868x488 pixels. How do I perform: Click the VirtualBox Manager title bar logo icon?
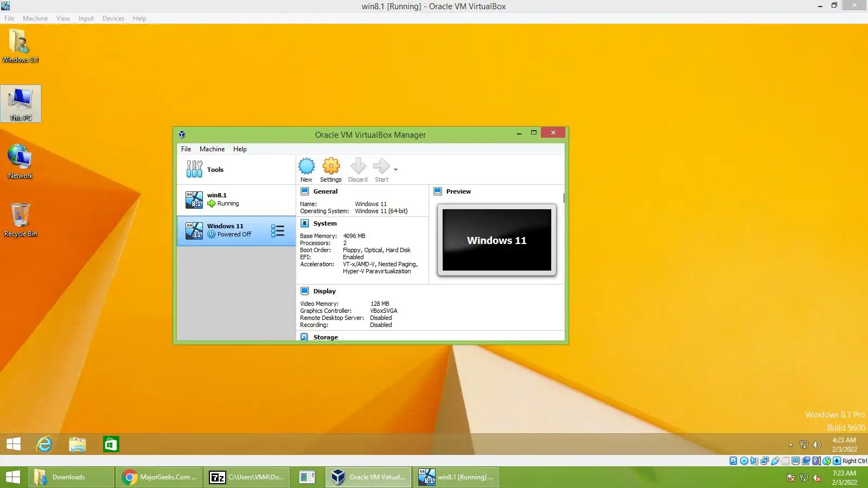[182, 134]
